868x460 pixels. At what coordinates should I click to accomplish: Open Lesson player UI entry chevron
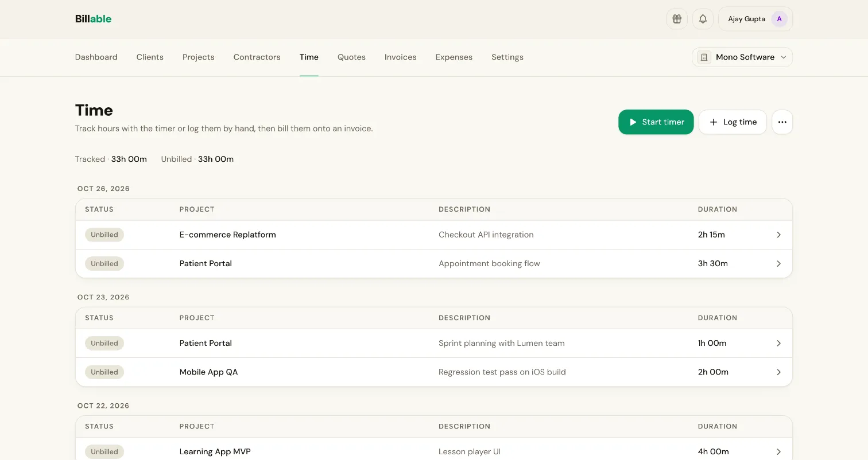click(x=778, y=452)
